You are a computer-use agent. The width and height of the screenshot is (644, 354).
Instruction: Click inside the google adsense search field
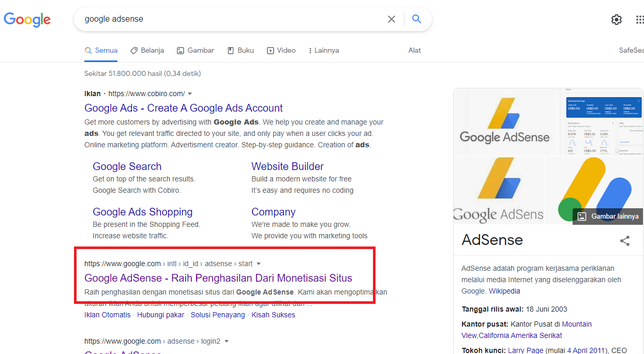coord(233,19)
